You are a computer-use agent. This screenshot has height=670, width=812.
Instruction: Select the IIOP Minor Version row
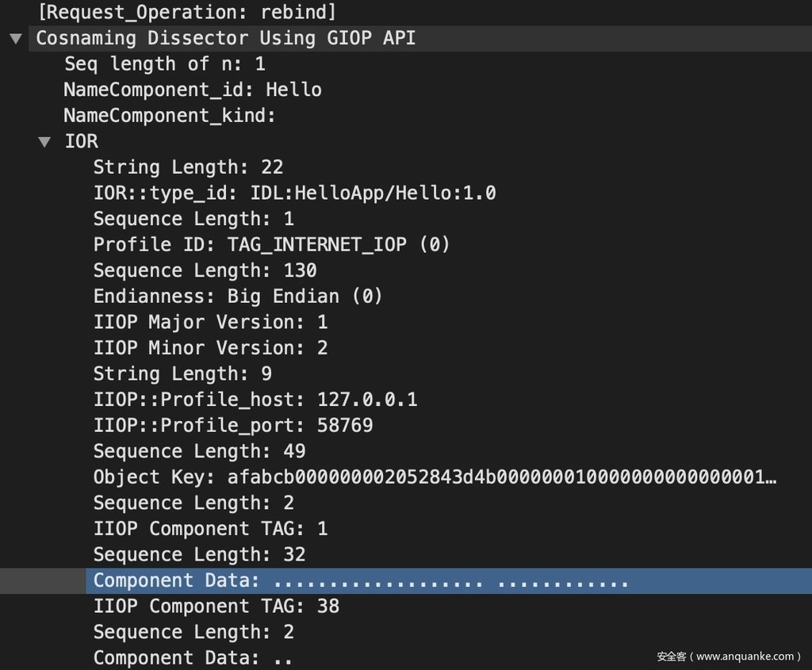[210, 347]
